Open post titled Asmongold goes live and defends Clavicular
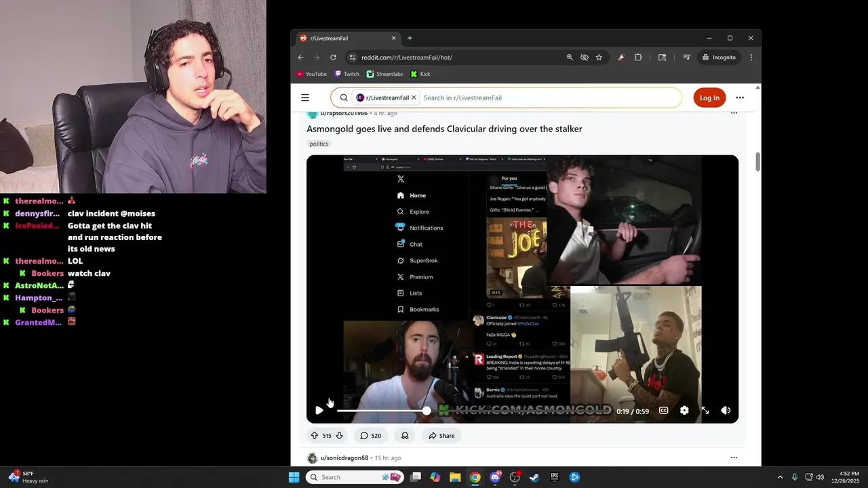 [444, 129]
